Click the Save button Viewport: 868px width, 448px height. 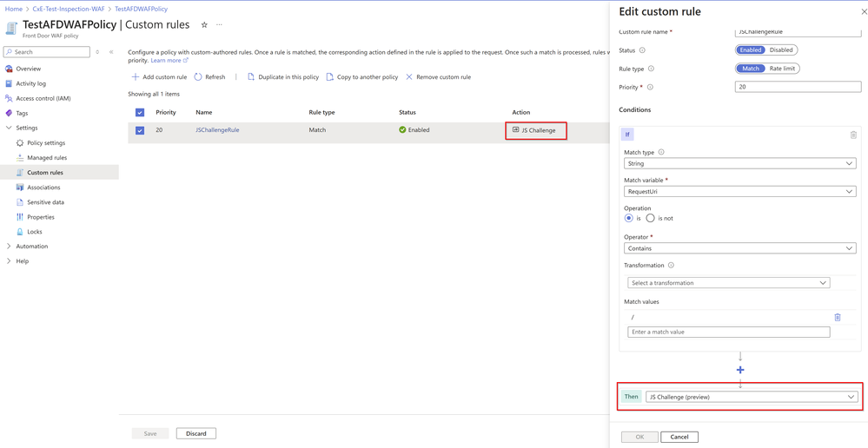click(150, 433)
